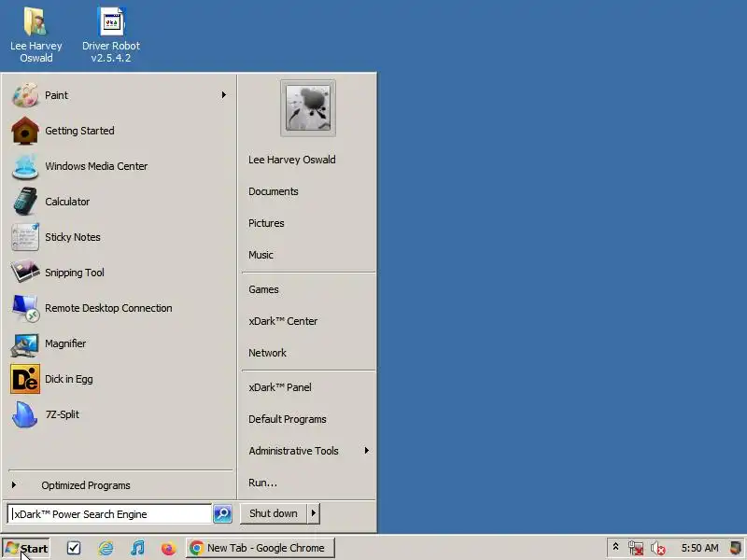Click the search magnifier icon button

coord(222,514)
